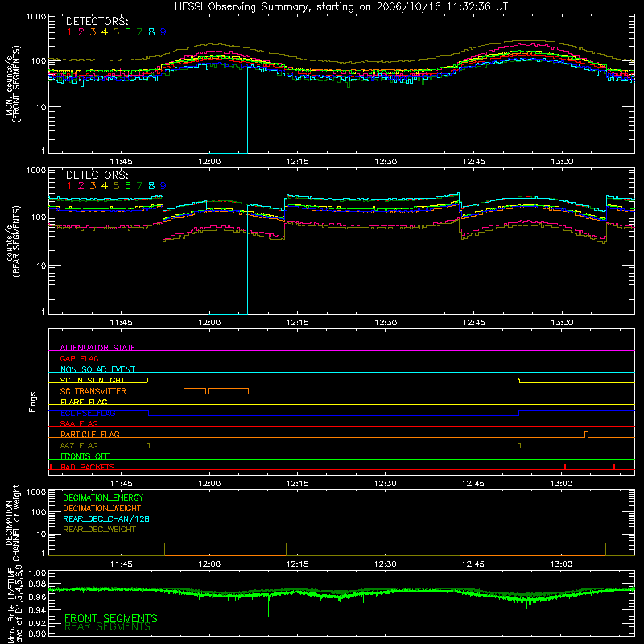The image size is (644, 644).
Task: Pick detector 9 in rear segments legend
Action: [163, 186]
